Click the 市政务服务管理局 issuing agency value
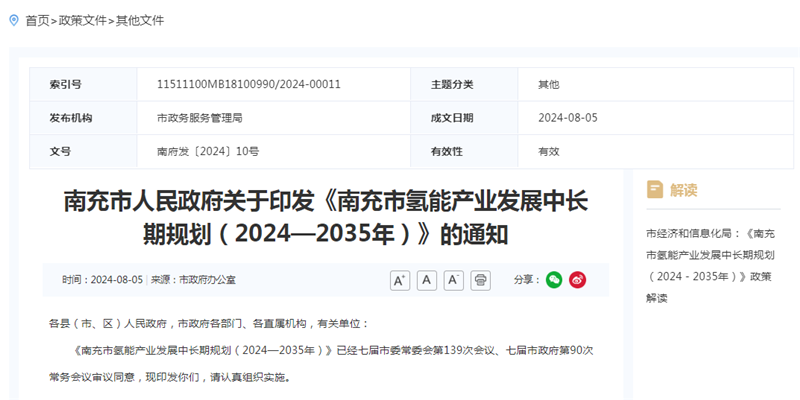Image resolution: width=800 pixels, height=400 pixels. 200,118
